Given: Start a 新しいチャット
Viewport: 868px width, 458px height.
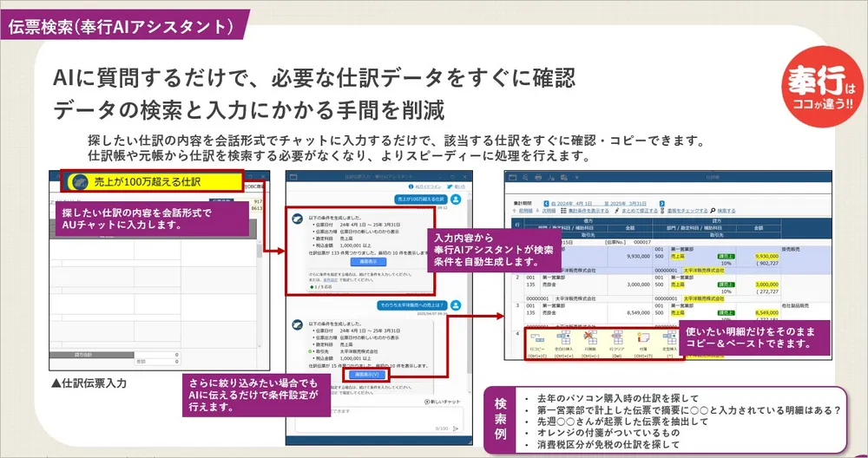Looking at the screenshot, I should pyautogui.click(x=443, y=402).
